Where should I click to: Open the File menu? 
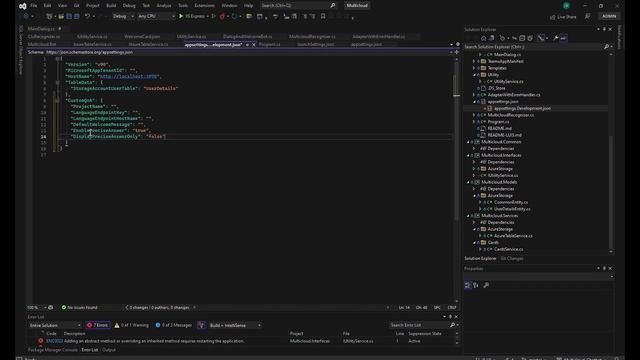click(x=34, y=6)
